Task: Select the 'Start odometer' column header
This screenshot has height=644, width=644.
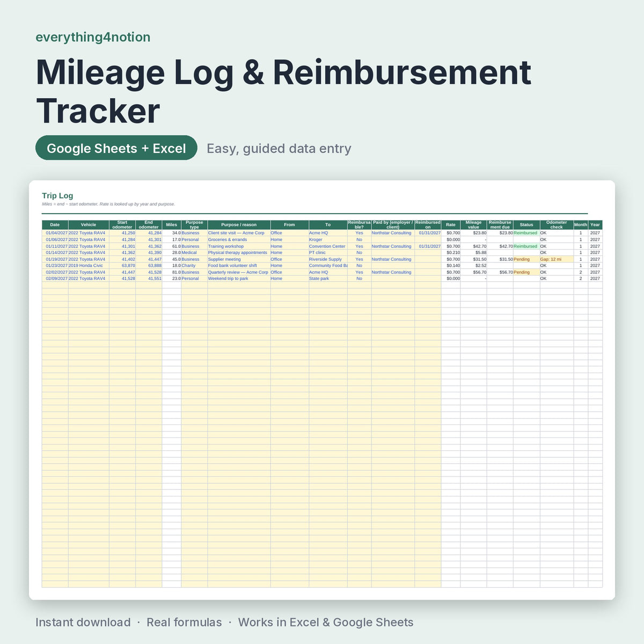Action: pos(122,225)
